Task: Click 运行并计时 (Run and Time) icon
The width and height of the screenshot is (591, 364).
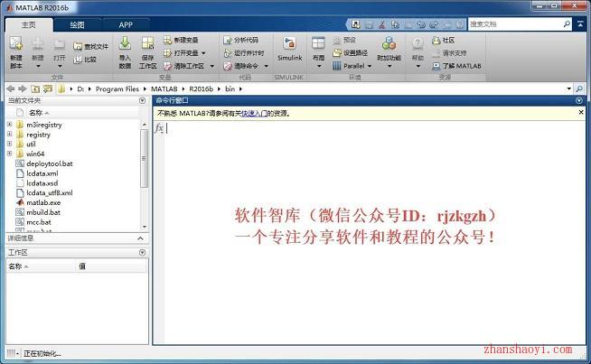Action: (x=228, y=52)
